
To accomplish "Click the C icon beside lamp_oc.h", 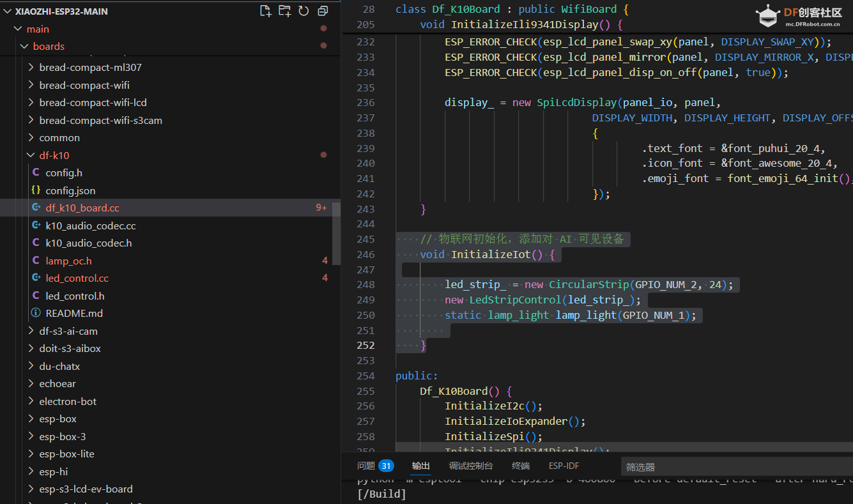I will 36,261.
